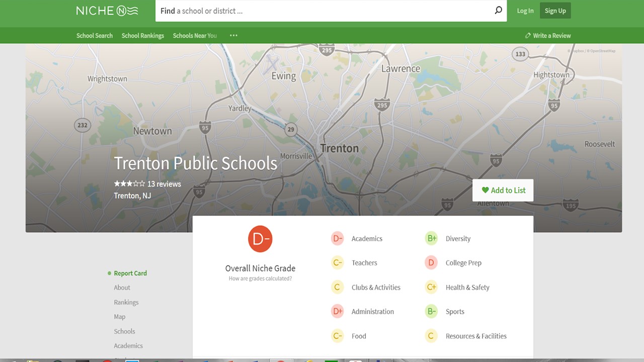Select About in the sidebar

click(x=122, y=288)
